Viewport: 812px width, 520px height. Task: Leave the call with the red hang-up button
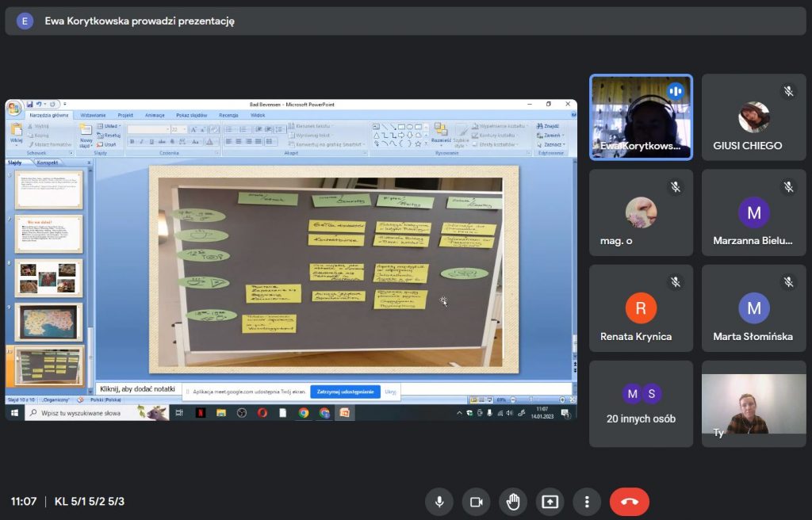(x=629, y=501)
